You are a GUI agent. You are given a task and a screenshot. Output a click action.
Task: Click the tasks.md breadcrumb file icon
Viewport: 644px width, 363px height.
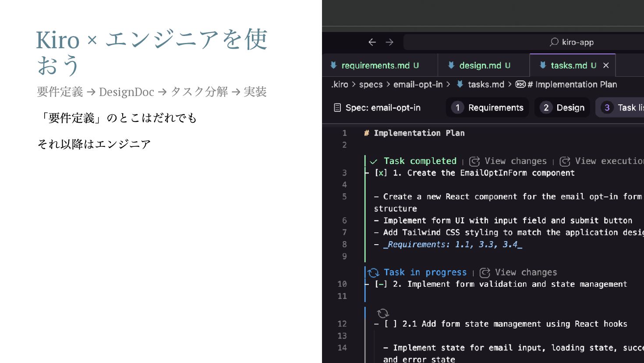[x=460, y=84]
